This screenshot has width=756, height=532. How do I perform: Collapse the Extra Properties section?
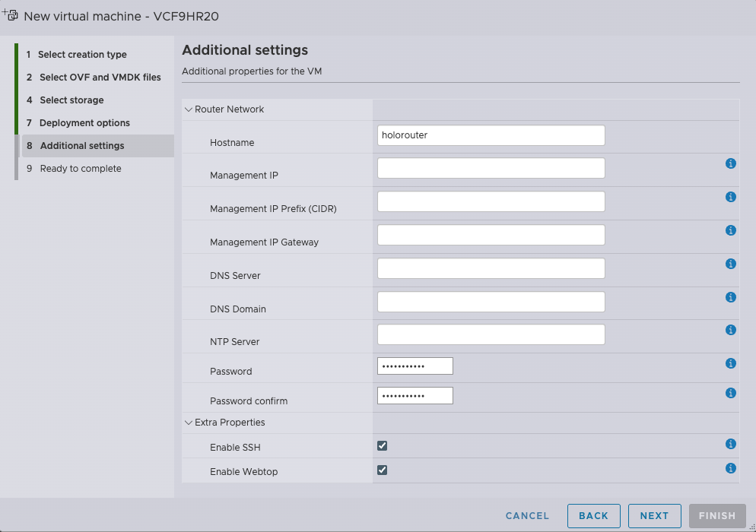pyautogui.click(x=189, y=423)
